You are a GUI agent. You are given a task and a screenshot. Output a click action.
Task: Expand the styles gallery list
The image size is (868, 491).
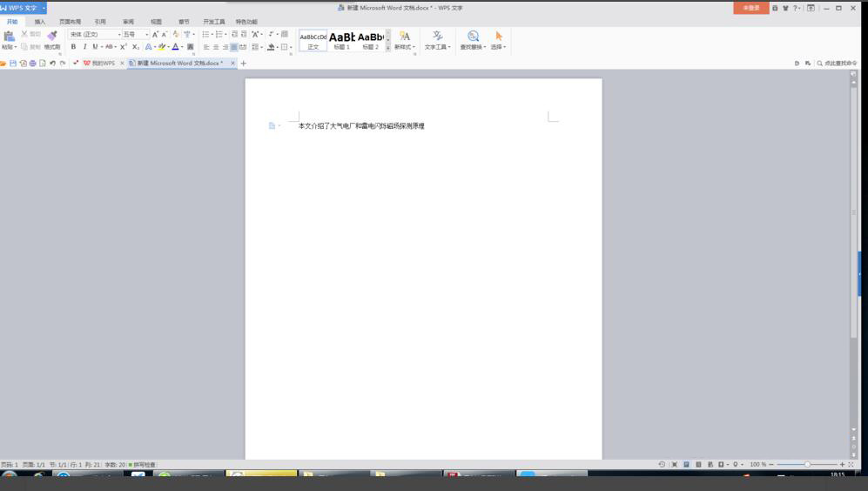tap(388, 48)
